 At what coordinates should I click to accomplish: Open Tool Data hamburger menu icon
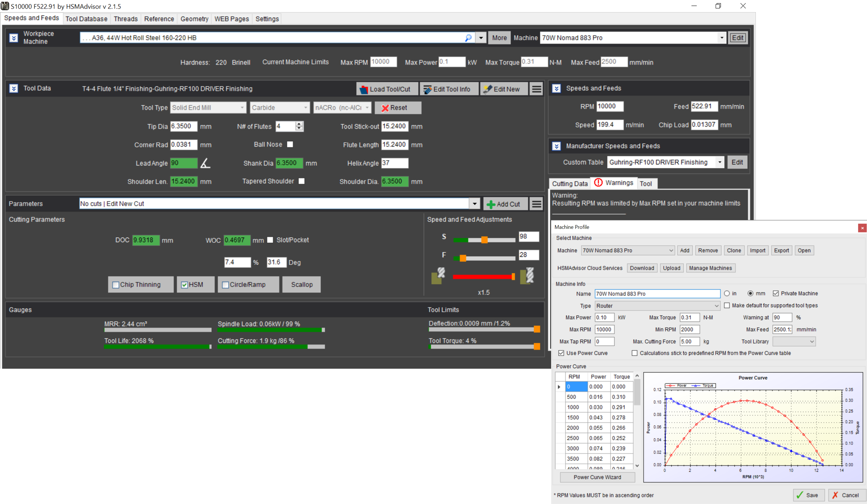(x=536, y=89)
